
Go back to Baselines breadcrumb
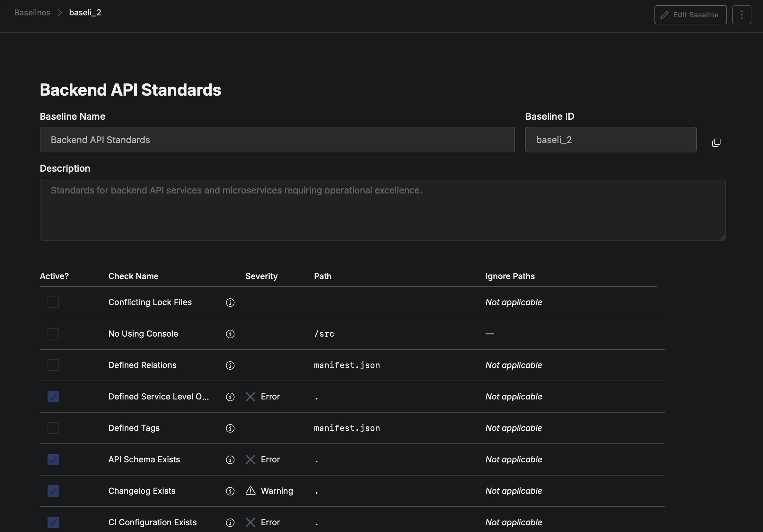click(x=32, y=13)
